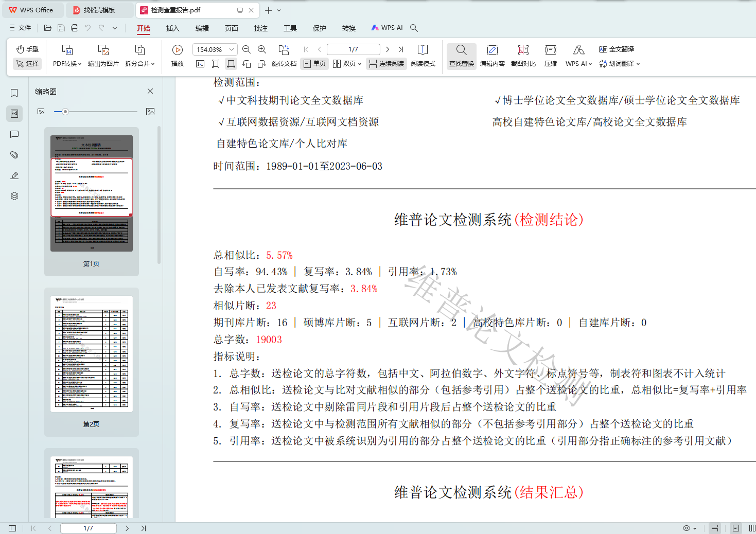Switch to the 保护 tab
The width and height of the screenshot is (756, 534).
click(x=320, y=28)
